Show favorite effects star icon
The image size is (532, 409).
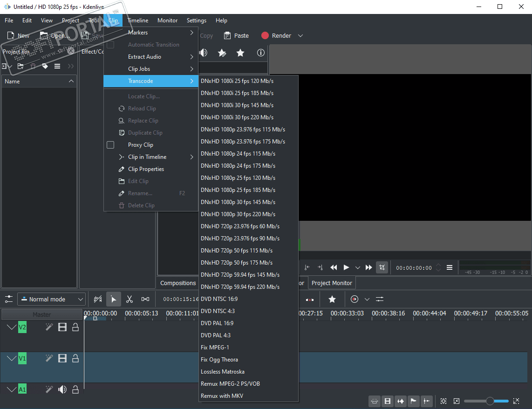click(x=240, y=53)
